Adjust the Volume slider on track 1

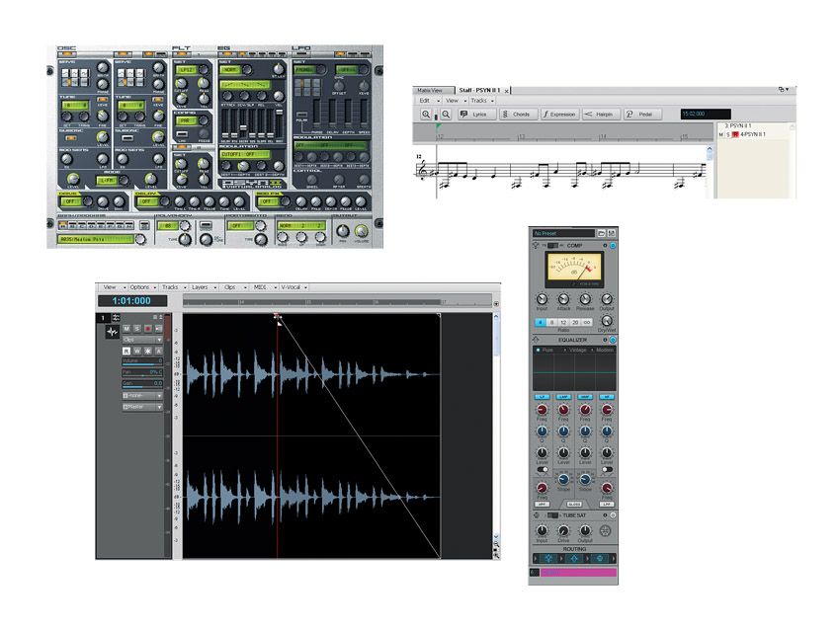[x=142, y=361]
